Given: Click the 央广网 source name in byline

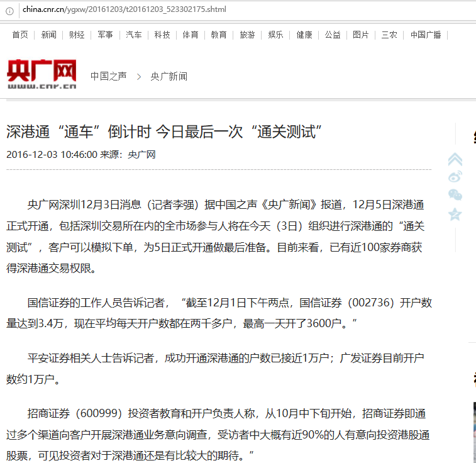Looking at the screenshot, I should [141, 155].
